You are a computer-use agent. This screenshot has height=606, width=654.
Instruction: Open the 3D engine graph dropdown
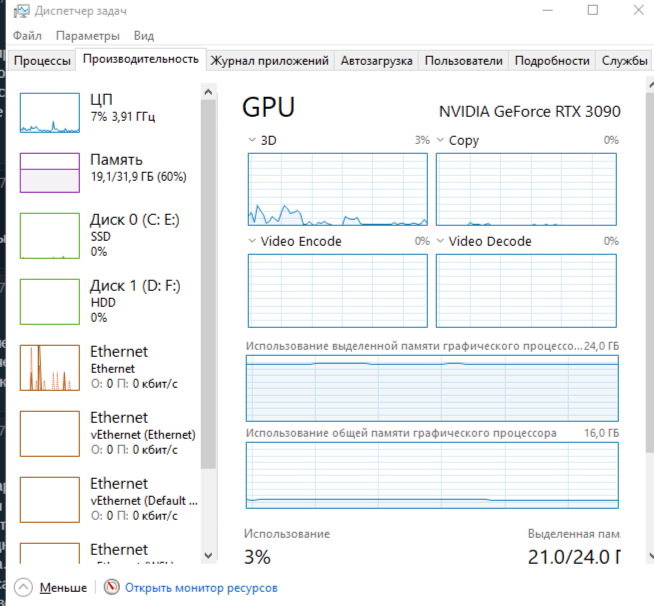tap(252, 140)
